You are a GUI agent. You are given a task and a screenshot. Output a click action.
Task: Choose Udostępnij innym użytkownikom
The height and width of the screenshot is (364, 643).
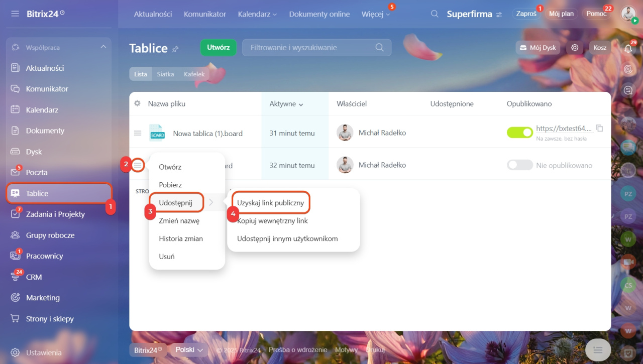click(x=287, y=238)
